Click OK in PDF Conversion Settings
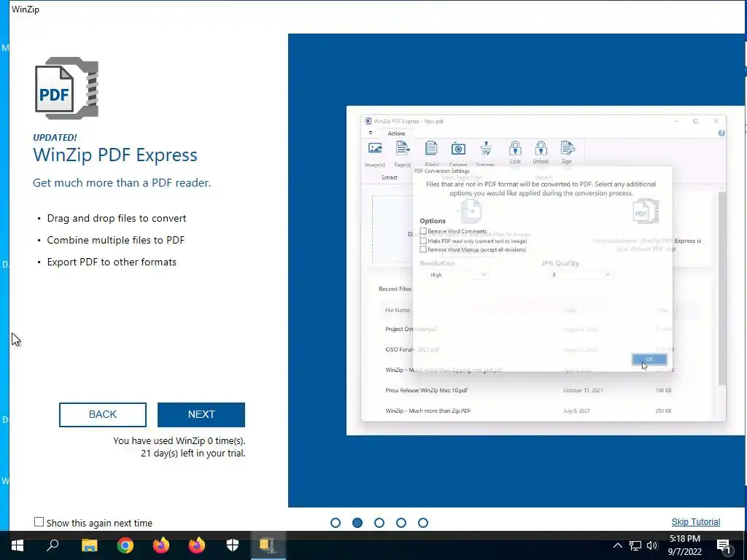 649,359
